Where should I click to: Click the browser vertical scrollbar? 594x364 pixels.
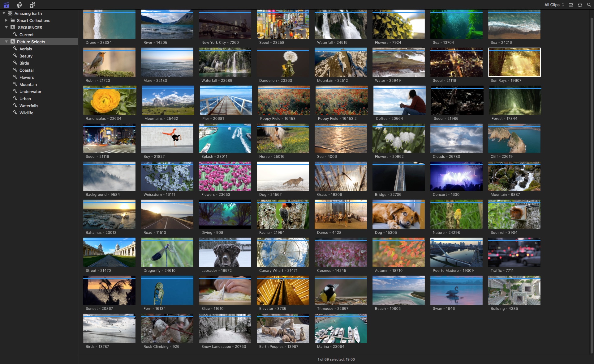[592, 185]
